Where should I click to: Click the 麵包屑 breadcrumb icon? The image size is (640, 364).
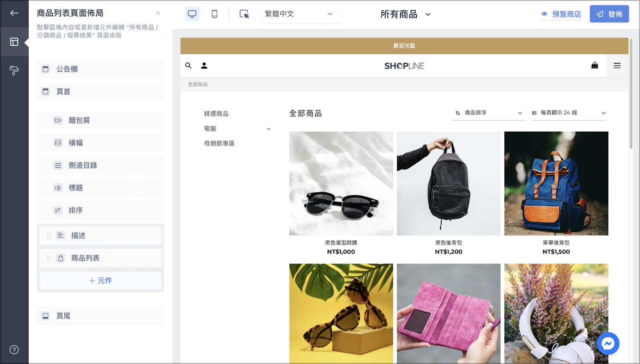58,120
